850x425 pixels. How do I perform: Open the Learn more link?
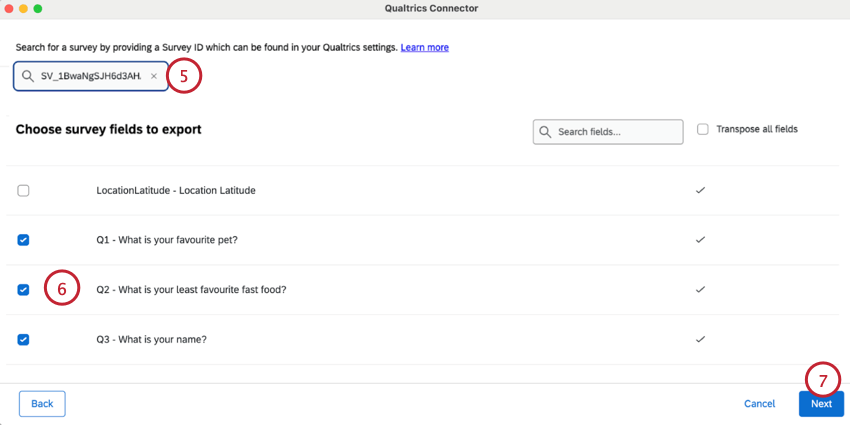click(x=424, y=47)
